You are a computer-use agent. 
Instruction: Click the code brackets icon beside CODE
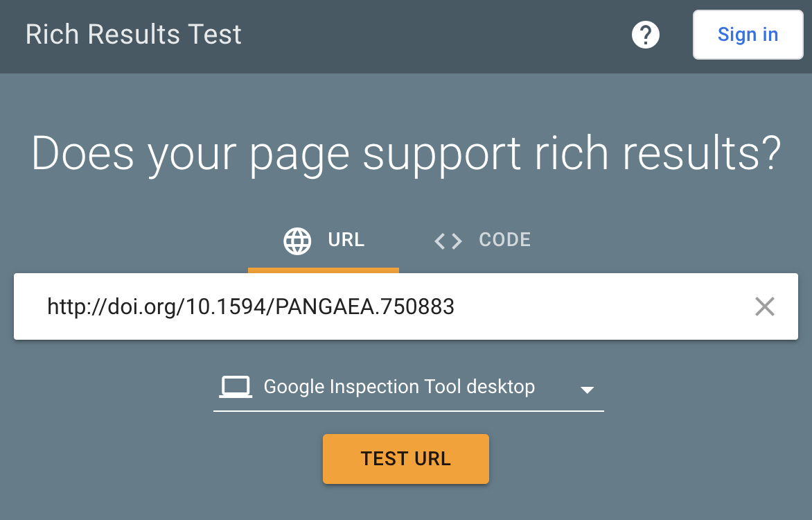[447, 240]
